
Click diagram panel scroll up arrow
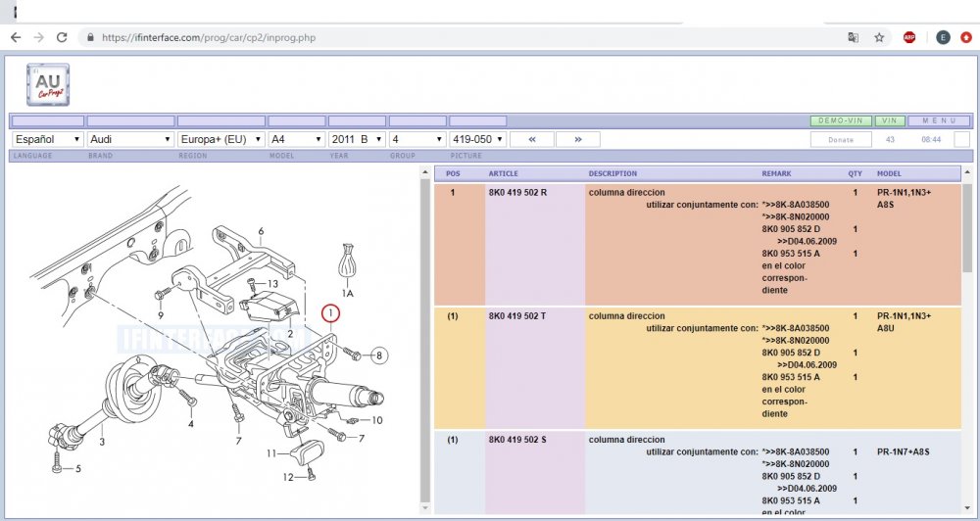coord(425,171)
